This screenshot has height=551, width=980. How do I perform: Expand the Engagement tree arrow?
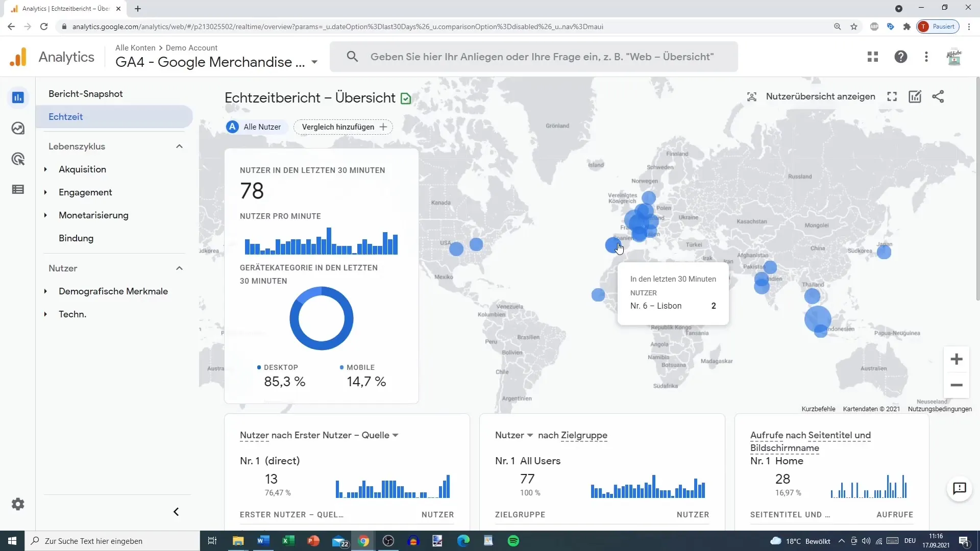coord(45,192)
